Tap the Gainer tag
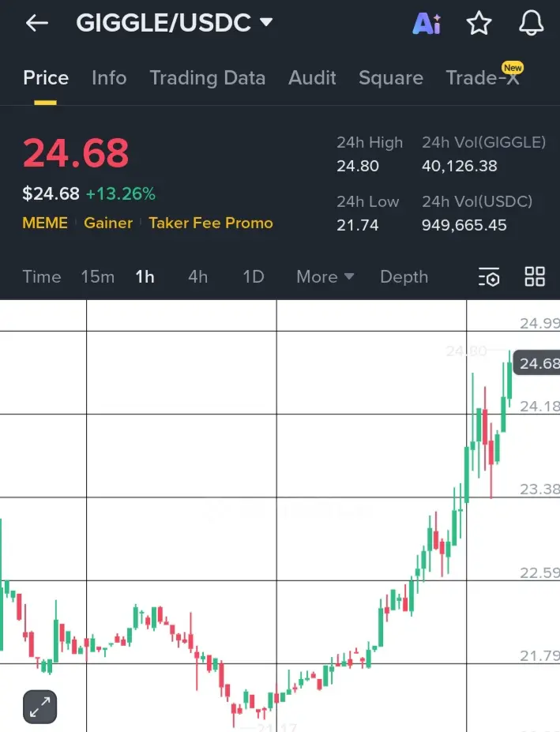 pos(108,223)
